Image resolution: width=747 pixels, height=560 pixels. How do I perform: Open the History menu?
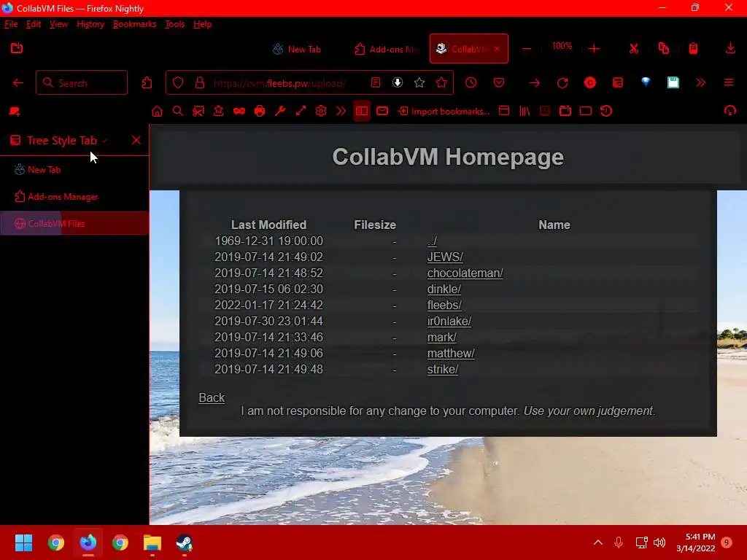pyautogui.click(x=90, y=24)
